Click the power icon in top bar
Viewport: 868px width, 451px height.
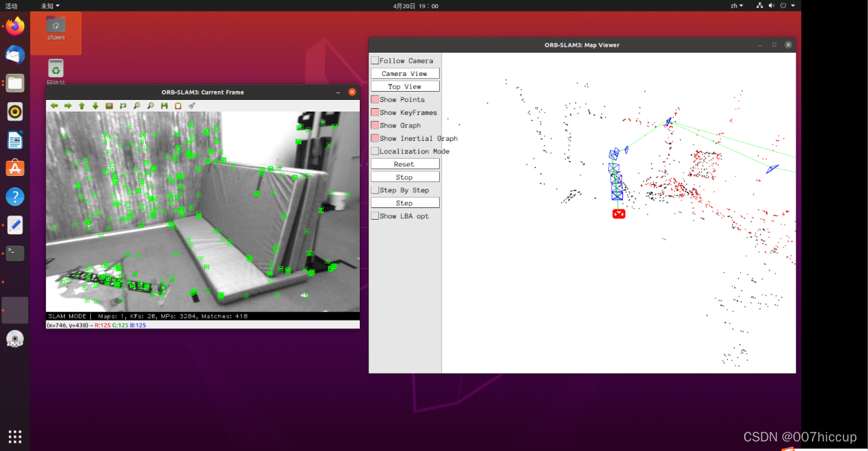[x=784, y=5]
